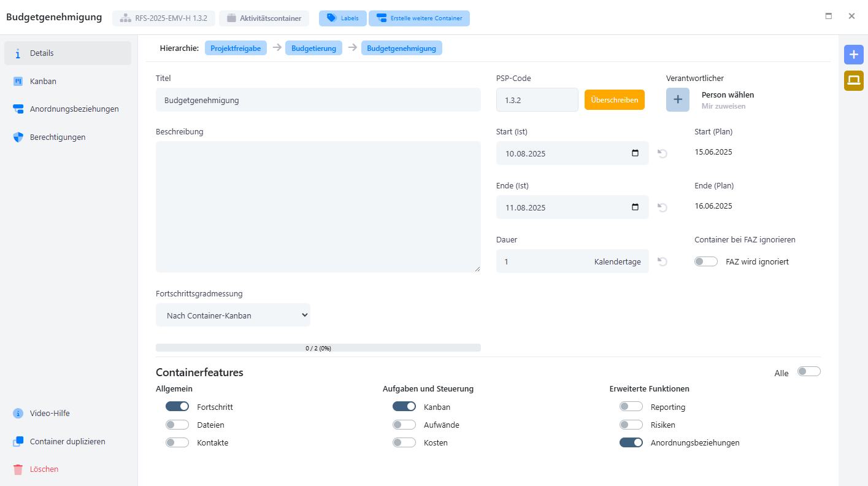The image size is (868, 486).
Task: Disable the Kanban feature toggle
Action: [404, 406]
